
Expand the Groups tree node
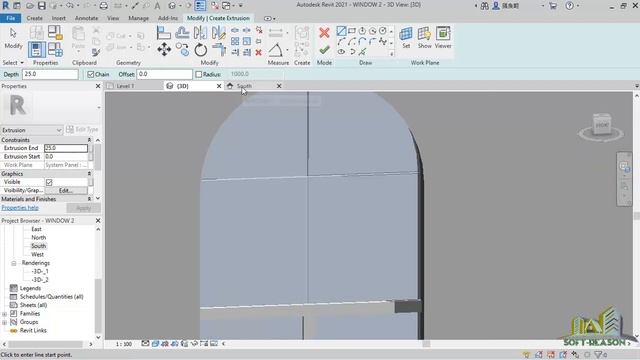(4, 322)
